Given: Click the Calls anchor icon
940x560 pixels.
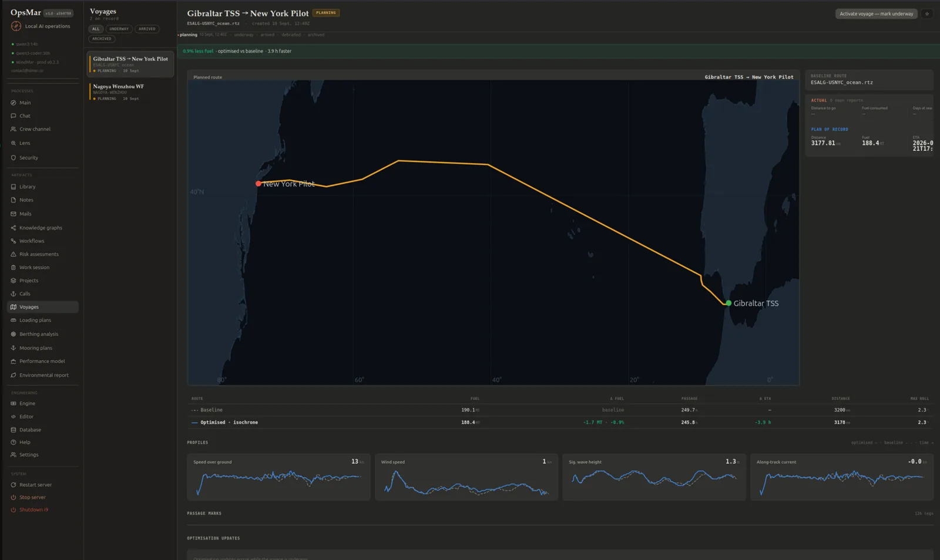Looking at the screenshot, I should [x=14, y=294].
